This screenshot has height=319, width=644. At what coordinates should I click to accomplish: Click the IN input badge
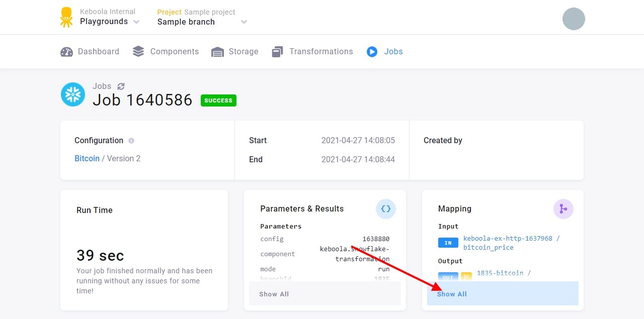448,243
